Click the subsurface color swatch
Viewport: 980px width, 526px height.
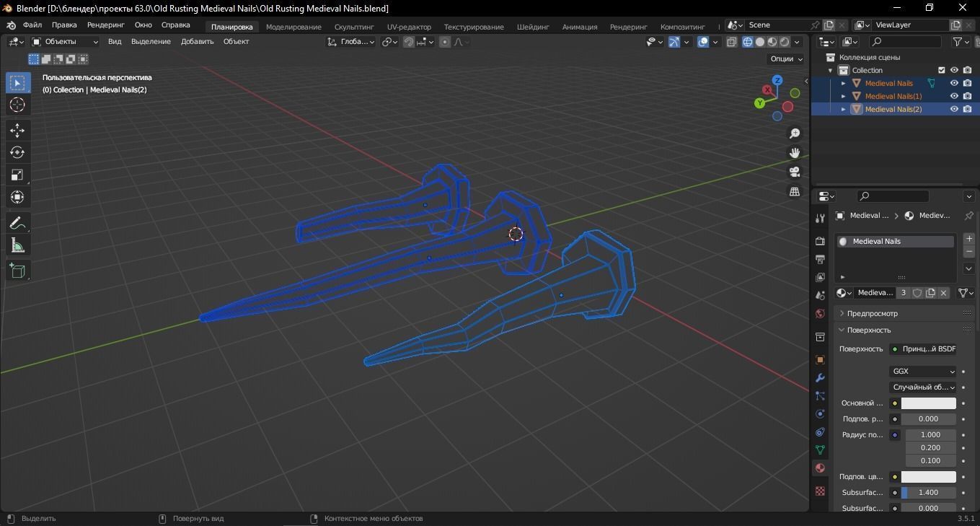[929, 477]
